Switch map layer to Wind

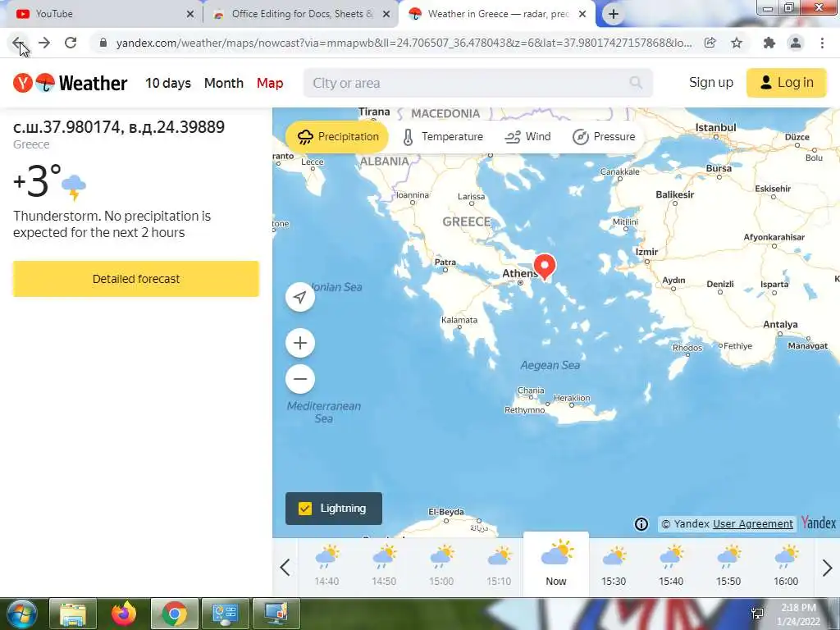(x=527, y=137)
